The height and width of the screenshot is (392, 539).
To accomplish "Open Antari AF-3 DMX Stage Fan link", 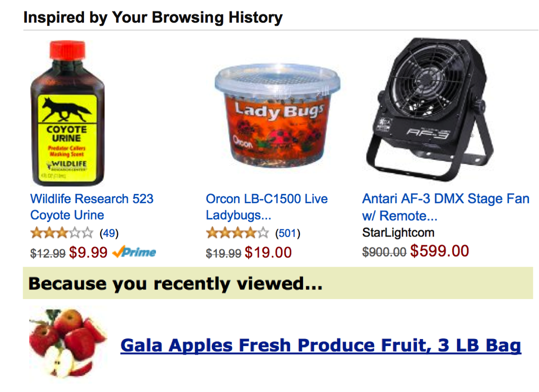I will tap(446, 207).
